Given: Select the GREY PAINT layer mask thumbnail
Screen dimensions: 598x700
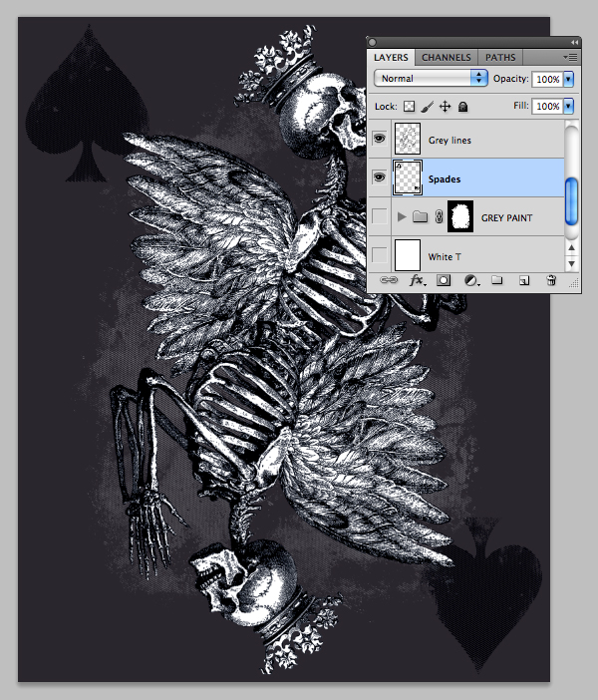Looking at the screenshot, I should (x=460, y=216).
